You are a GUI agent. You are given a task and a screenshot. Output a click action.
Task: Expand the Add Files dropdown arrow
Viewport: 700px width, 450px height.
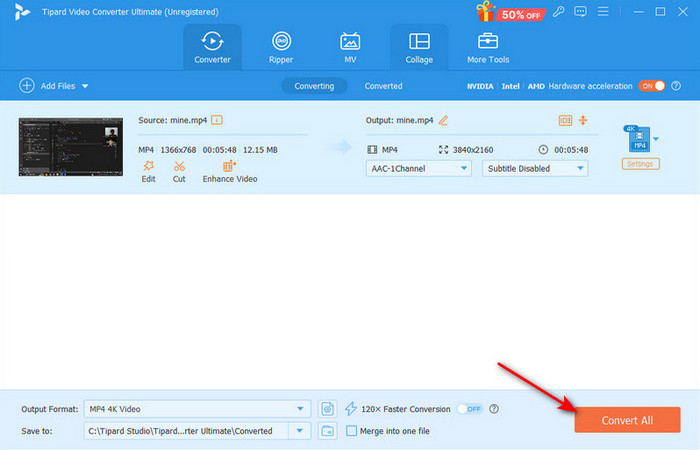(85, 86)
